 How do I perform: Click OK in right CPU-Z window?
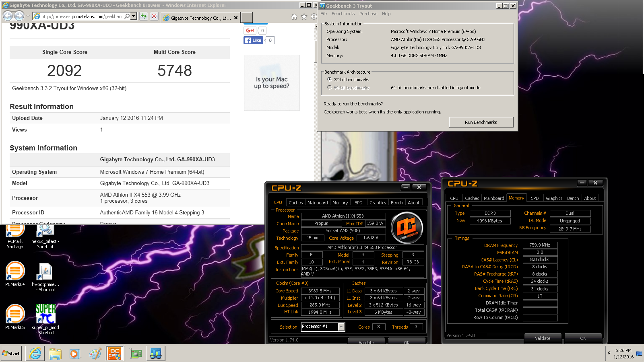(x=583, y=338)
